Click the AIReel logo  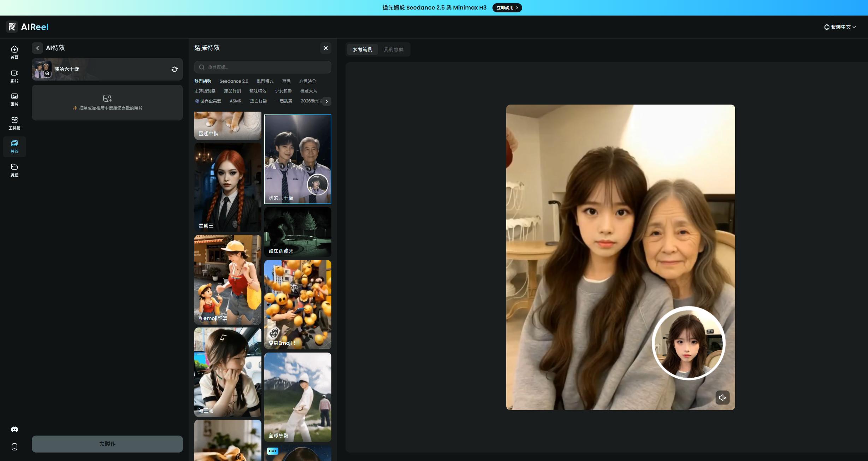[x=27, y=27]
